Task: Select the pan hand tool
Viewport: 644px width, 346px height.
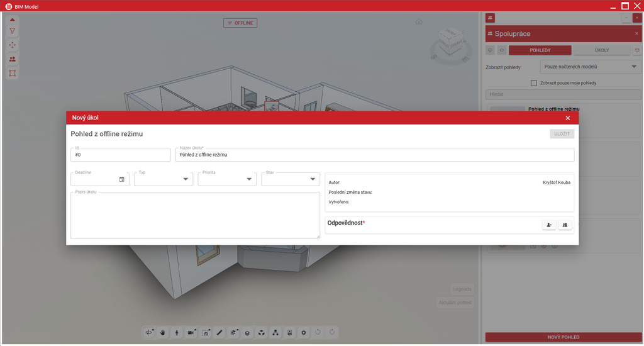Action: point(163,332)
